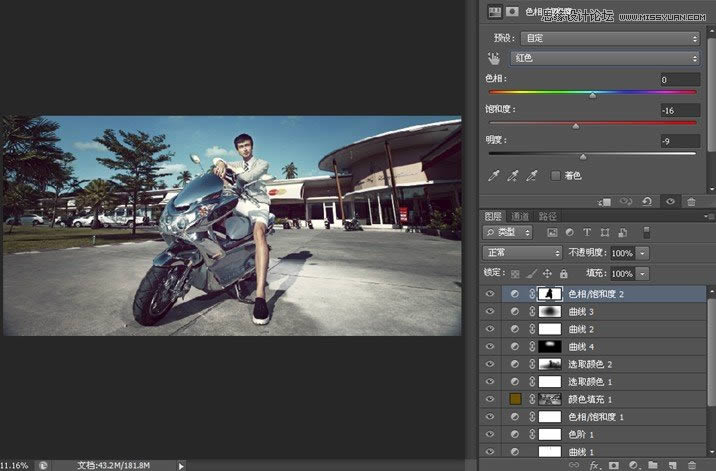716x471 pixels.
Task: Open the 填充 fill dropdown arrow
Action: (x=642, y=274)
